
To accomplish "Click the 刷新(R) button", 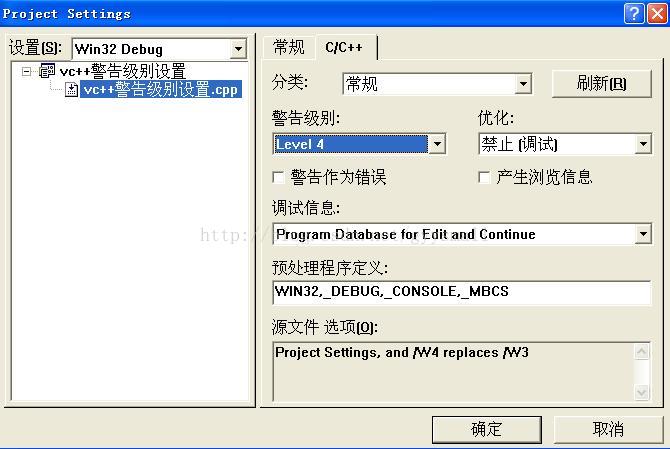I will 602,84.
